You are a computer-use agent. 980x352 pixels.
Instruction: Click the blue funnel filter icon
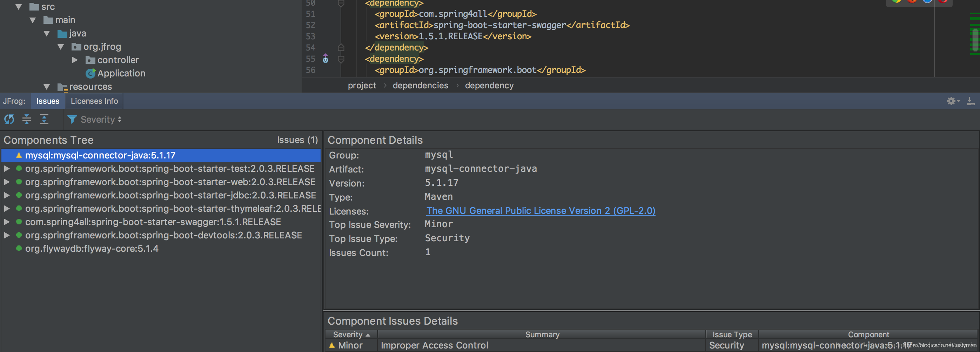(x=72, y=119)
